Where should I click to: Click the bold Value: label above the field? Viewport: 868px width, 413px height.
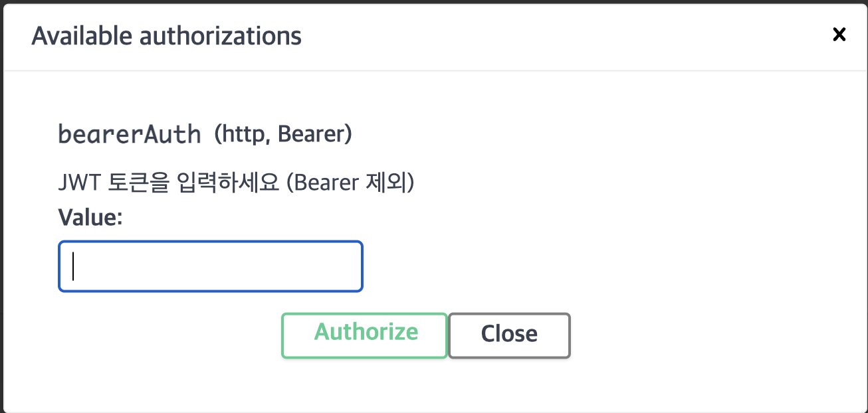(90, 217)
